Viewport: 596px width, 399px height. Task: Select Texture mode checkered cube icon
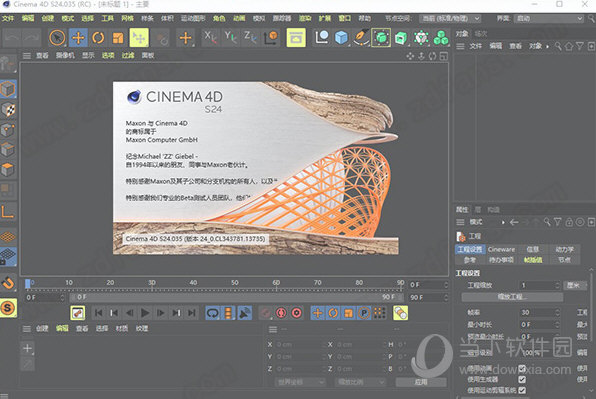[8, 109]
